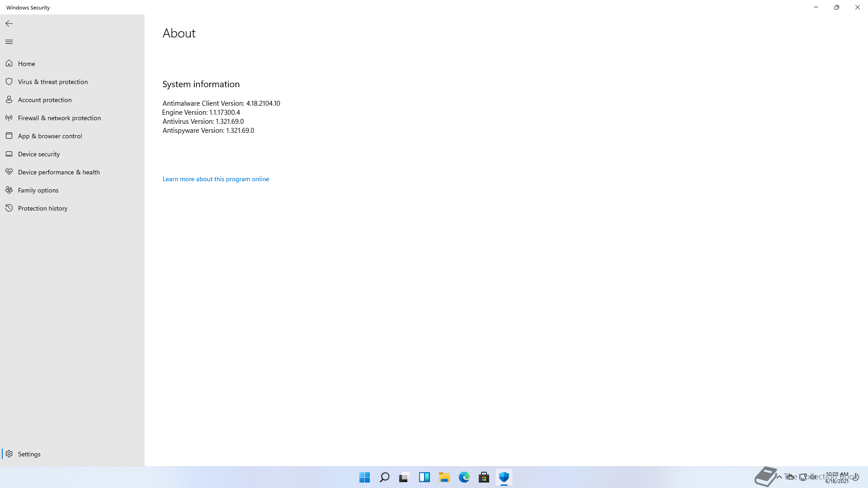Launch Microsoft Edge from the taskbar
Viewport: 868px width, 488px height.
point(464,477)
